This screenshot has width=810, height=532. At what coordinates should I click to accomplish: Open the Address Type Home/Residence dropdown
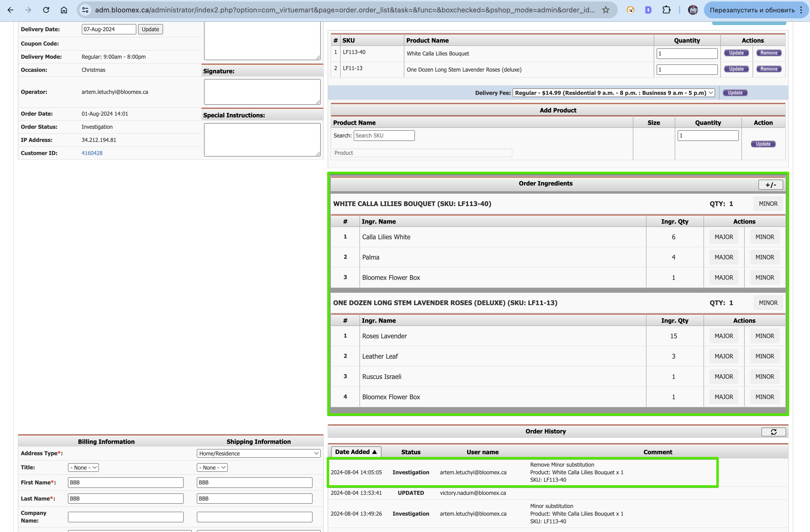259,453
